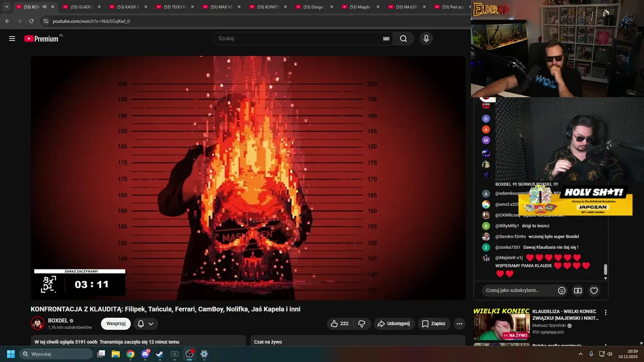
Task: Switch to the KONFER tab
Action: pos(268,7)
